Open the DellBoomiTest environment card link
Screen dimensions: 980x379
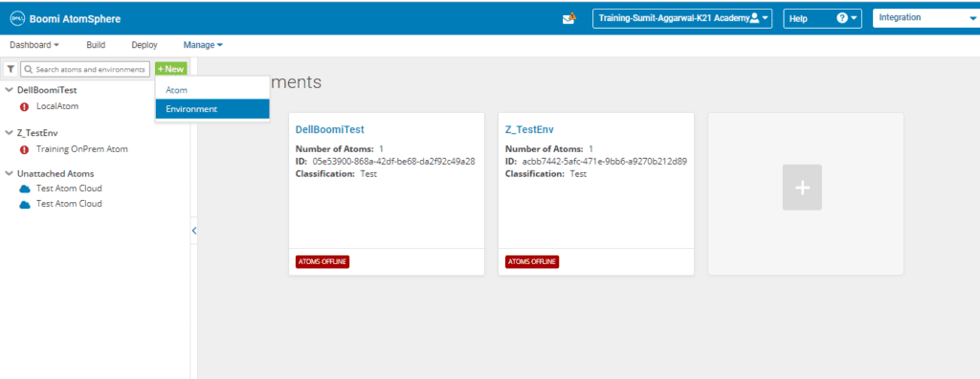[329, 129]
